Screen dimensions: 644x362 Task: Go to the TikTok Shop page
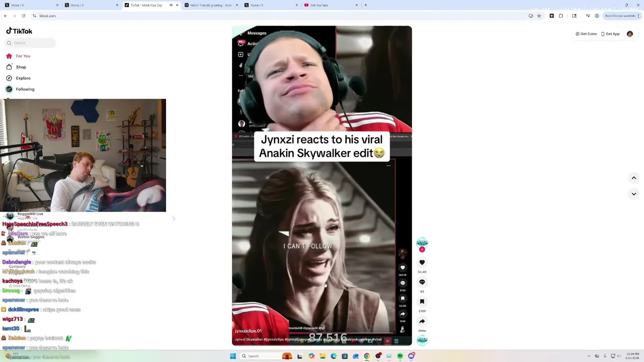pos(17,67)
